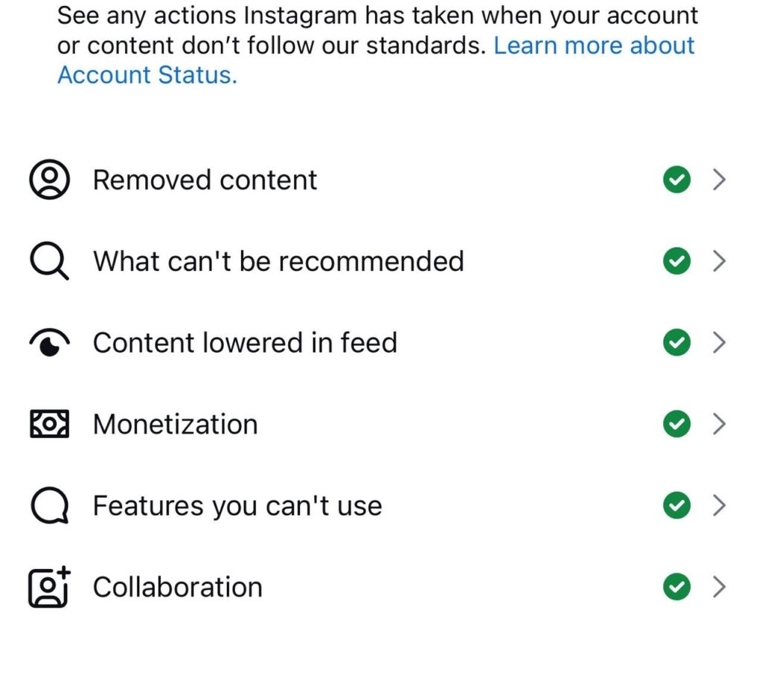Click the Learn more about Account Status link

pos(372,60)
